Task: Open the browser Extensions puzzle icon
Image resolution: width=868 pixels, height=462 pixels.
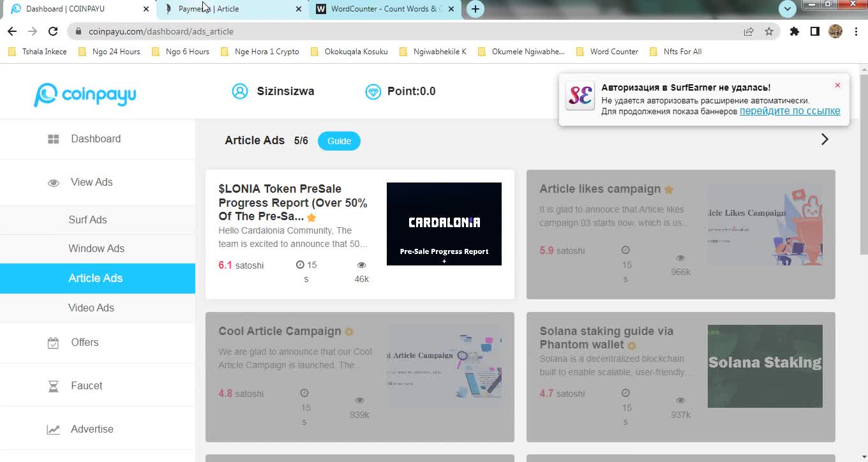Action: click(x=795, y=31)
